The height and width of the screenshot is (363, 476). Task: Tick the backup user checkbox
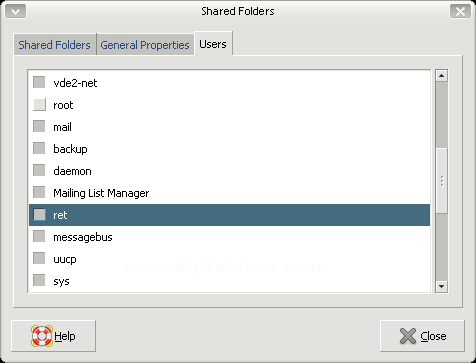point(39,148)
